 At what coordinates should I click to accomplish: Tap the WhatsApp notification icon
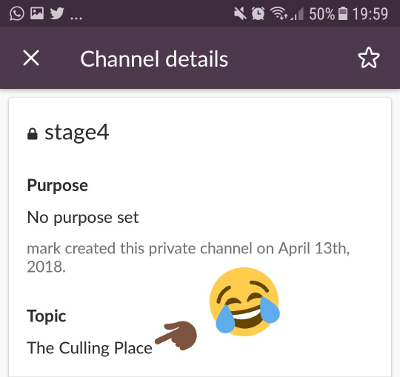(x=17, y=14)
